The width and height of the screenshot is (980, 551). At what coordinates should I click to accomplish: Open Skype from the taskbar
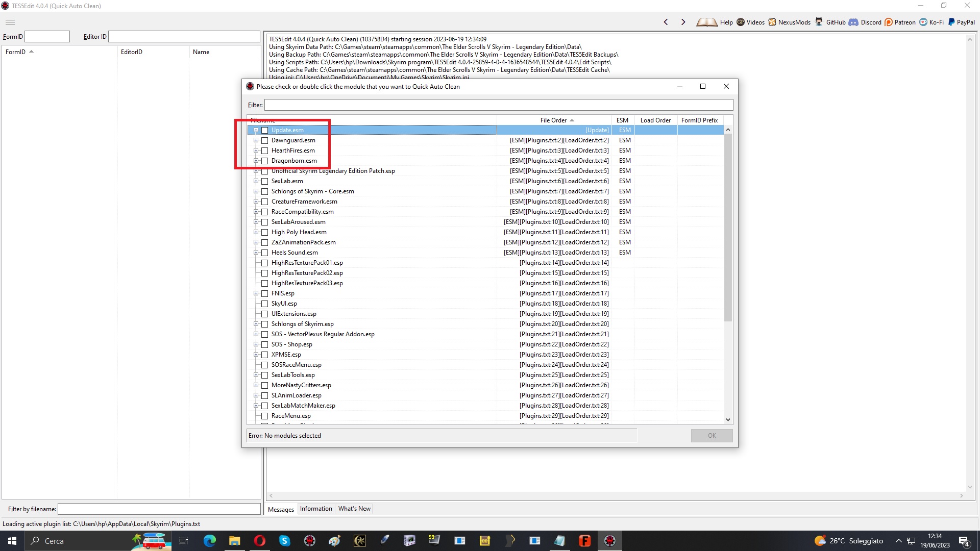(284, 541)
